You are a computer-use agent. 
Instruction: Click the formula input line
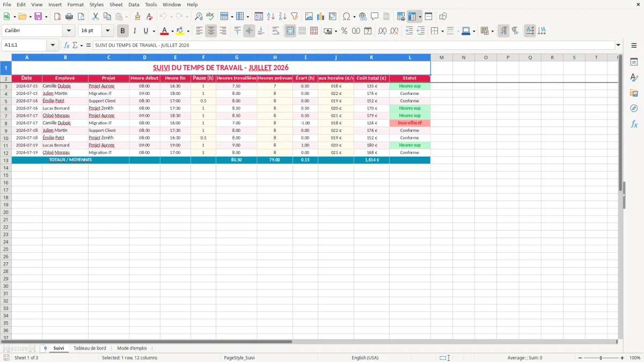(353, 45)
